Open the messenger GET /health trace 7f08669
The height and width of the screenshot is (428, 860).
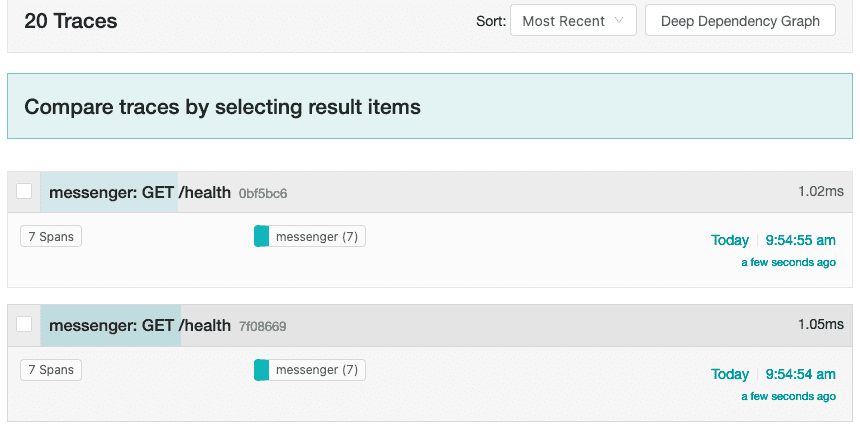(140, 325)
